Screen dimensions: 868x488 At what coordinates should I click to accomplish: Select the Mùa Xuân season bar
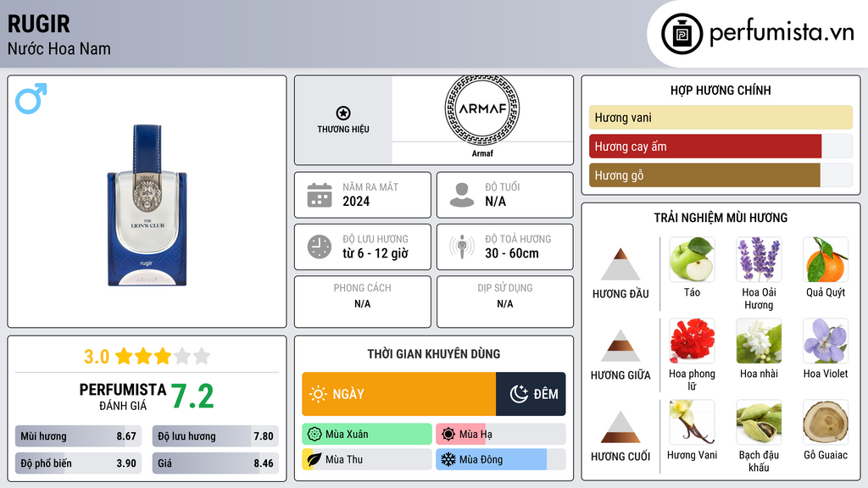click(366, 435)
